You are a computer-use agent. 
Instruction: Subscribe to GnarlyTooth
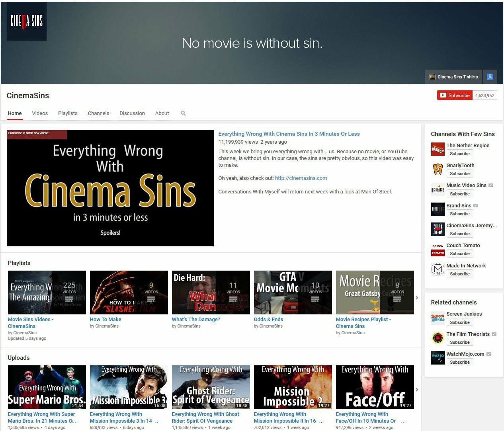(x=460, y=174)
